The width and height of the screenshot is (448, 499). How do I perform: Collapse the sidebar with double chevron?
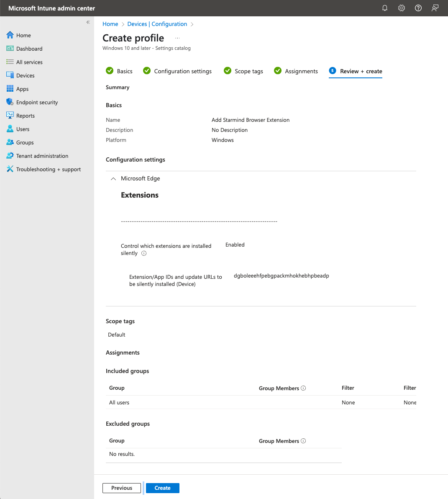88,22
